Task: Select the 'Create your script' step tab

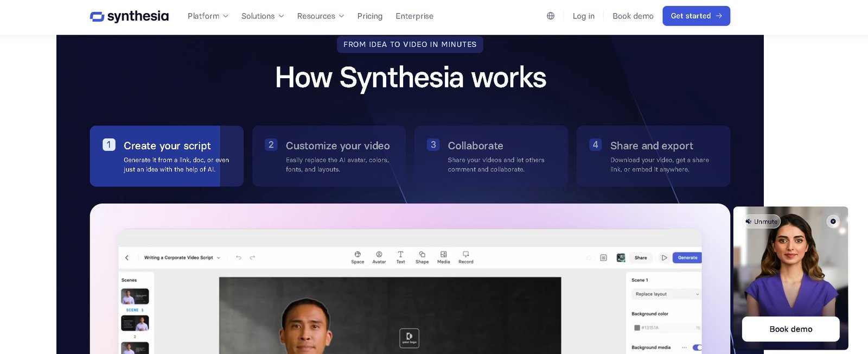Action: point(167,156)
